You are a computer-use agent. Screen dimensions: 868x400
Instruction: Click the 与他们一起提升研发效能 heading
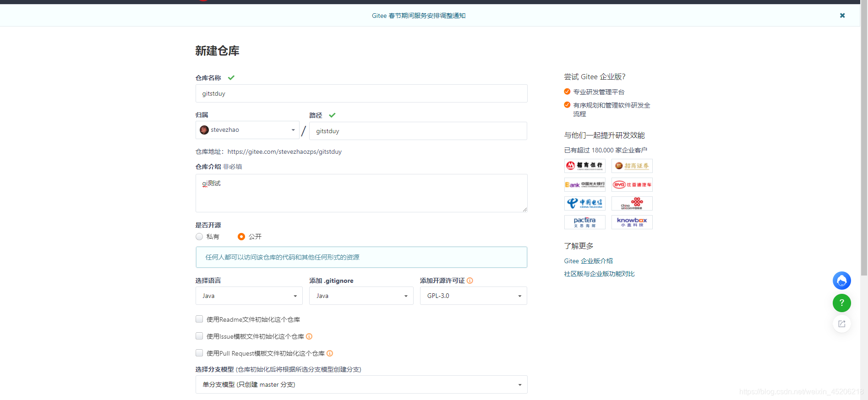(604, 135)
